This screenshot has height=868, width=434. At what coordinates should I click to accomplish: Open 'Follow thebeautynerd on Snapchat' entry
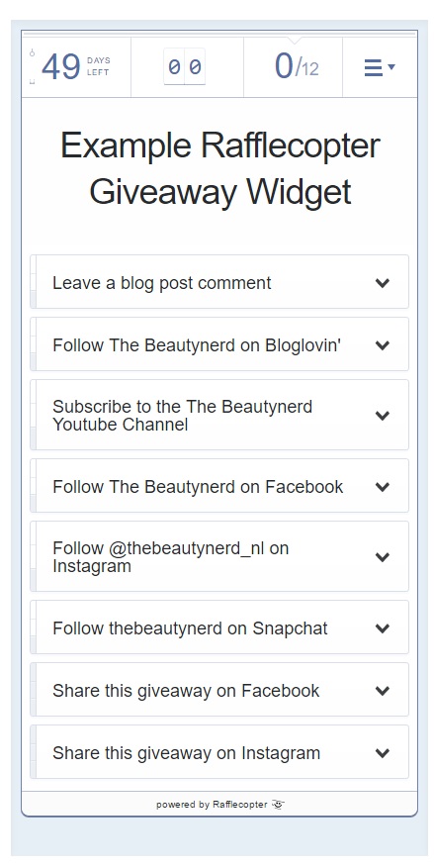tap(219, 627)
